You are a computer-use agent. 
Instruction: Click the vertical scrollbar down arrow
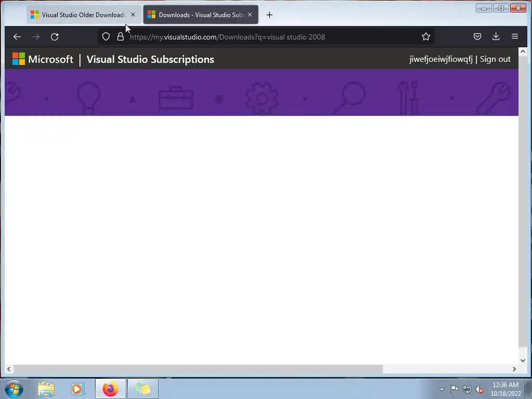tap(523, 361)
